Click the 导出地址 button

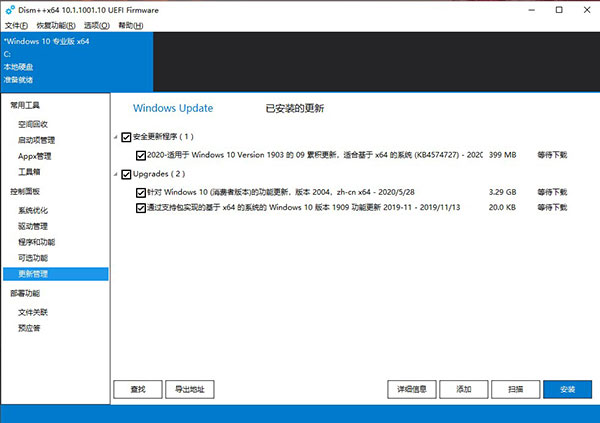(190, 388)
